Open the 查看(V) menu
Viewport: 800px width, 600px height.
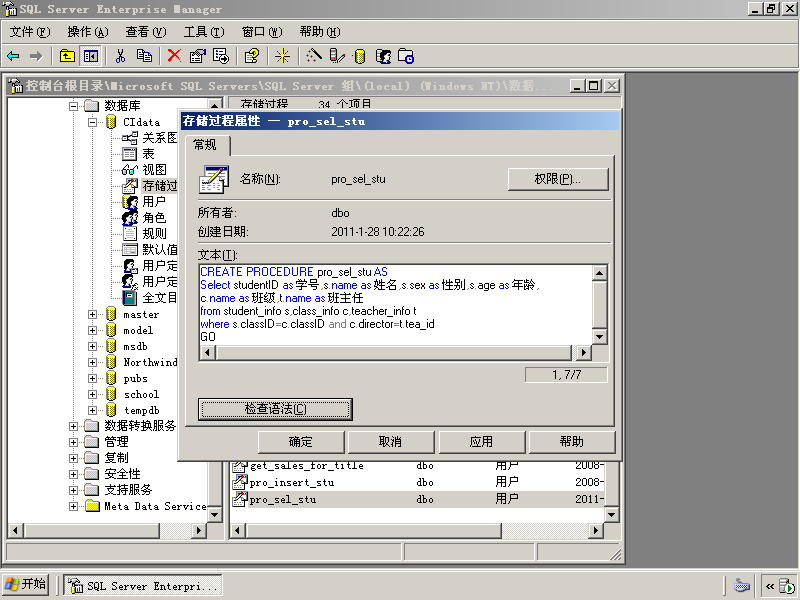pos(146,32)
